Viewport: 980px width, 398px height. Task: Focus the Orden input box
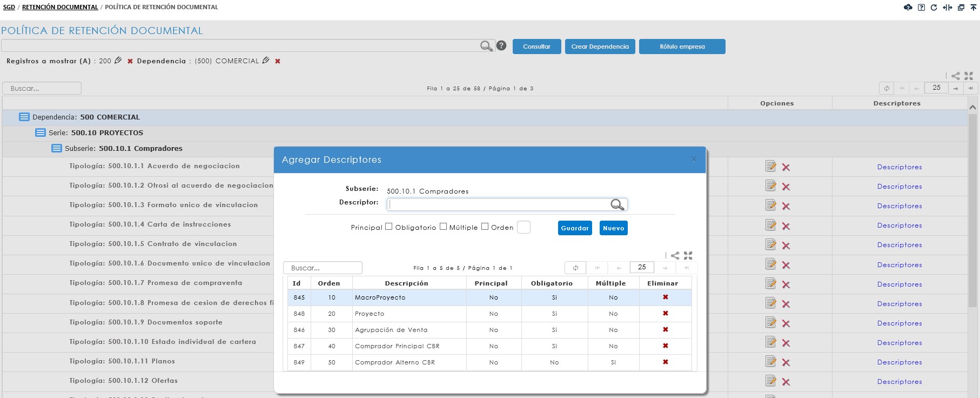pyautogui.click(x=523, y=227)
